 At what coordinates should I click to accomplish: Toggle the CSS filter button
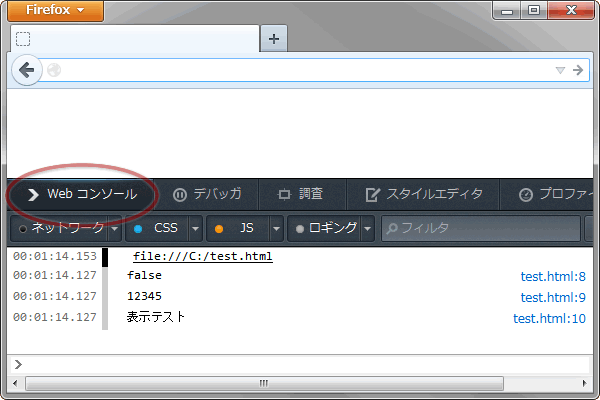(x=157, y=229)
